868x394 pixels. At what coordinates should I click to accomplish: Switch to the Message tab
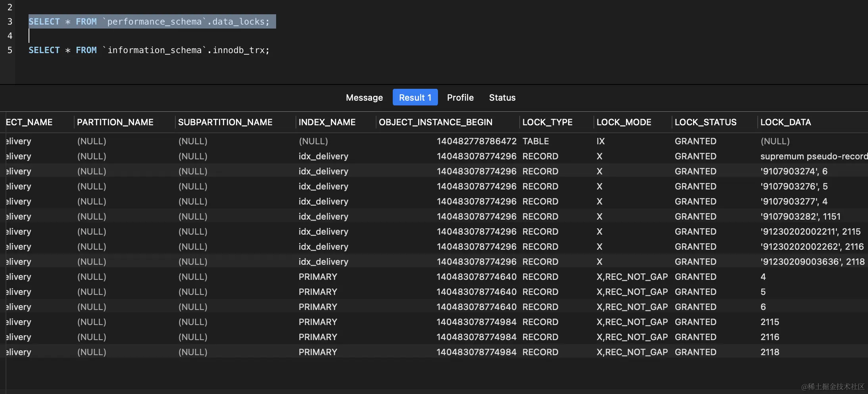[364, 98]
